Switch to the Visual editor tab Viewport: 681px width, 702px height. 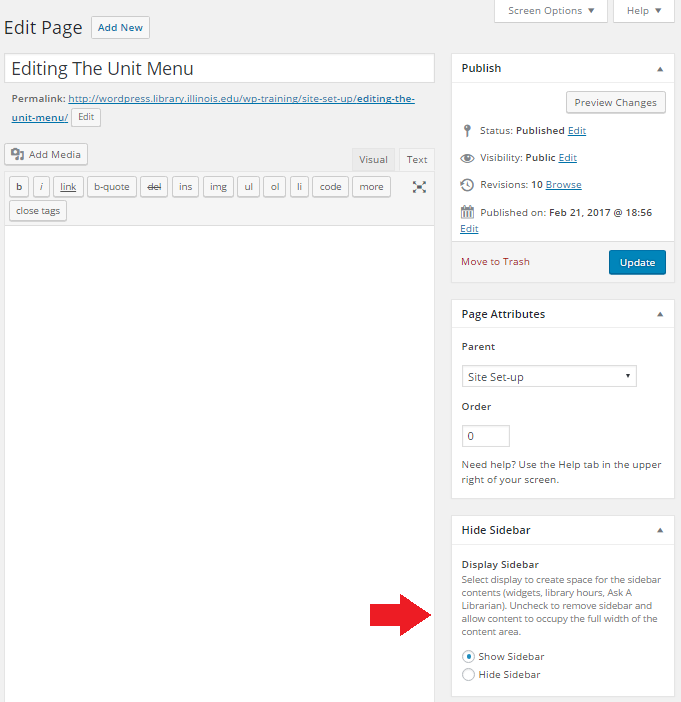(x=373, y=160)
